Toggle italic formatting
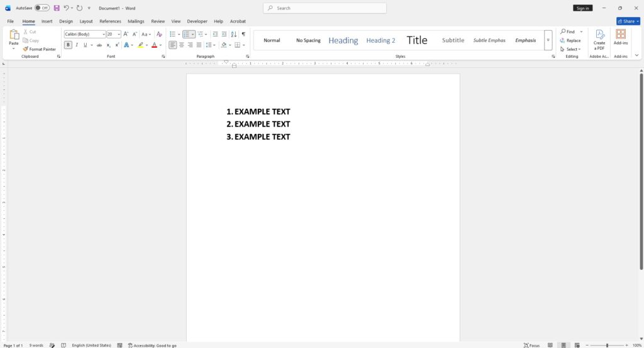The width and height of the screenshot is (644, 348). [x=77, y=45]
